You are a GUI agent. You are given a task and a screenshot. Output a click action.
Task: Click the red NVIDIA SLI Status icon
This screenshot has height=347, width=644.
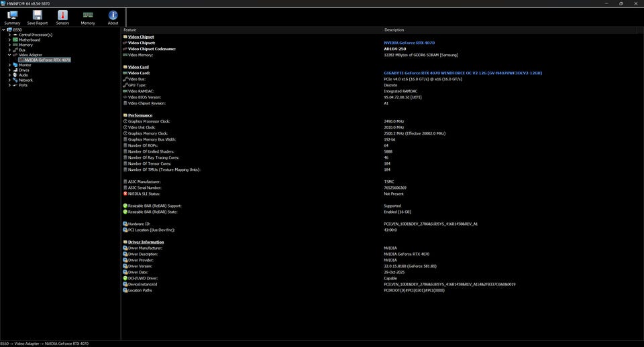125,194
